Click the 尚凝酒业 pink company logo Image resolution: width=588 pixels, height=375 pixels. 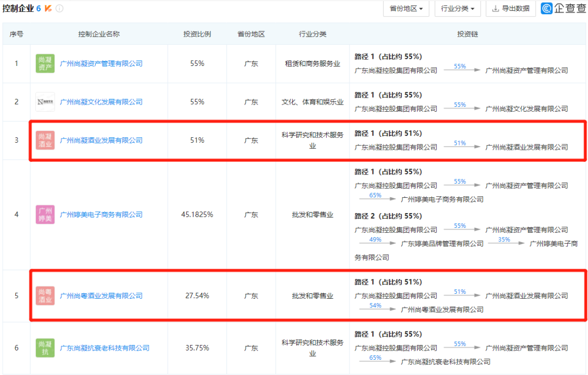(45, 140)
